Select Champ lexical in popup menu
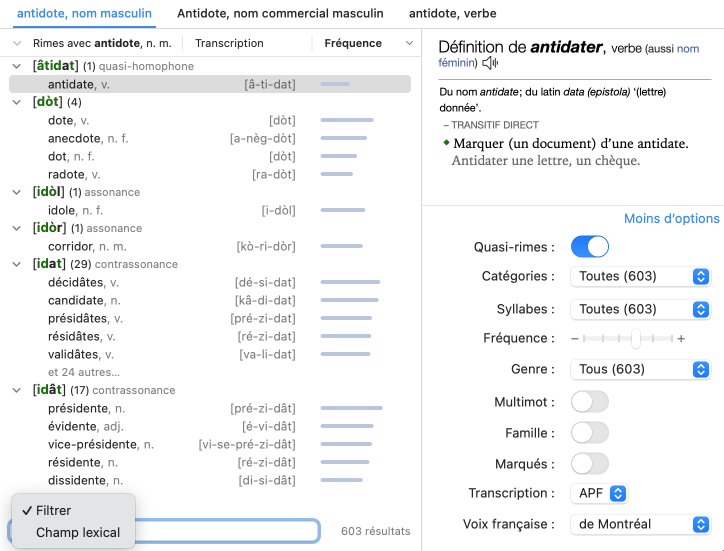 (x=78, y=533)
